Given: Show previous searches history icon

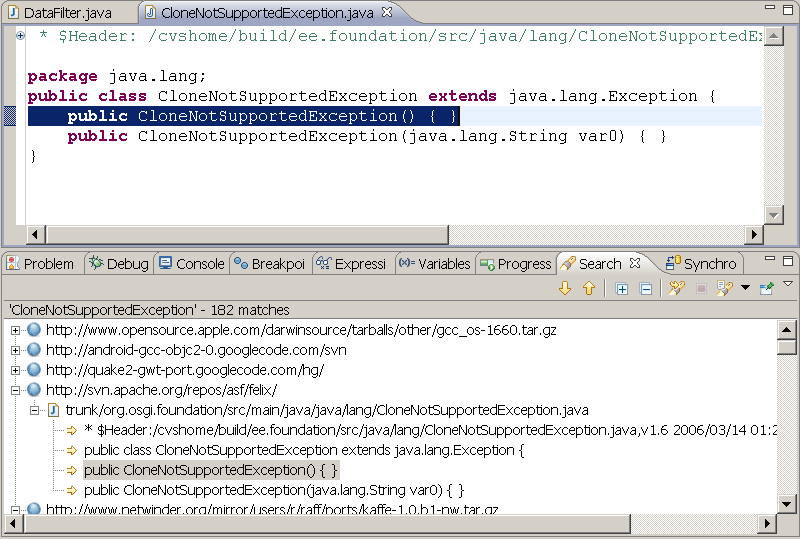Looking at the screenshot, I should click(724, 289).
